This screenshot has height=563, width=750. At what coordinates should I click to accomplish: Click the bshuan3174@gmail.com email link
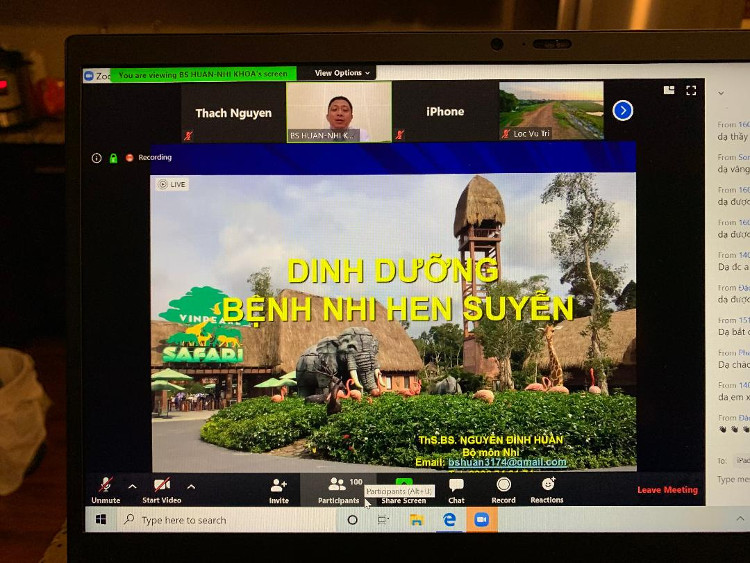[507, 462]
